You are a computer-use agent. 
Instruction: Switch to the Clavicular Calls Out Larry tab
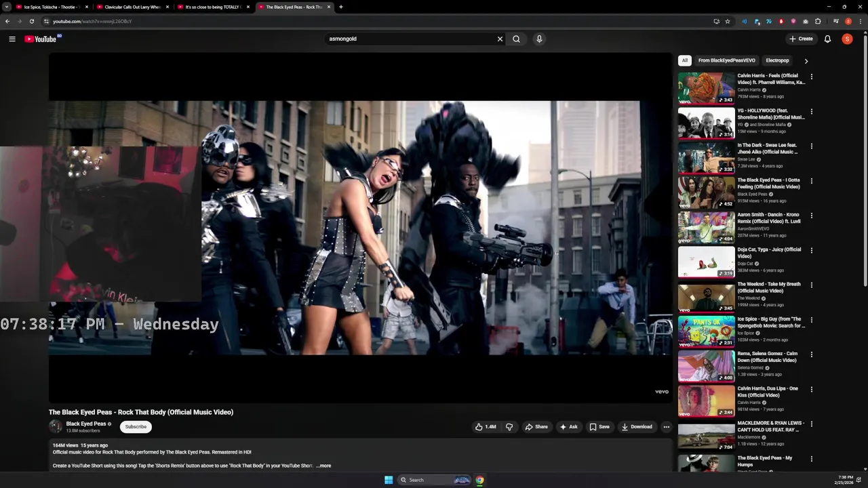[x=132, y=7]
